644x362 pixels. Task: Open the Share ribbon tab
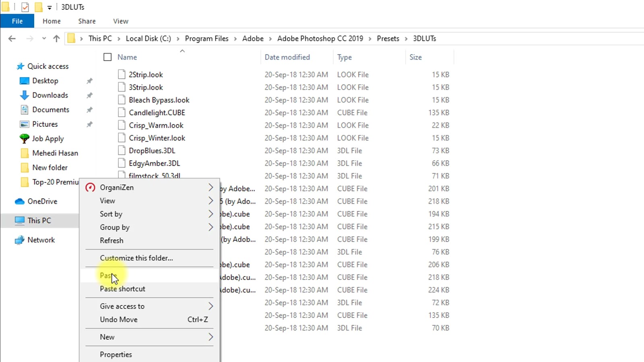tap(87, 21)
